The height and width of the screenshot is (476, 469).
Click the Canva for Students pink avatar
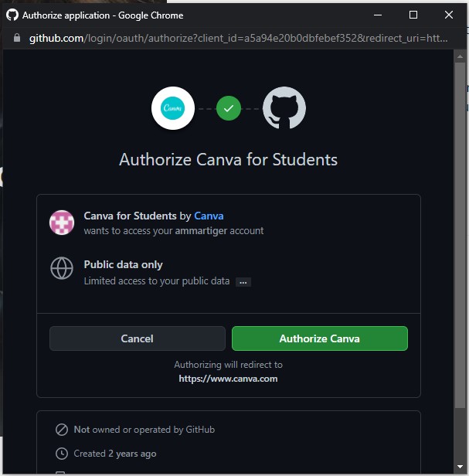pyautogui.click(x=62, y=223)
